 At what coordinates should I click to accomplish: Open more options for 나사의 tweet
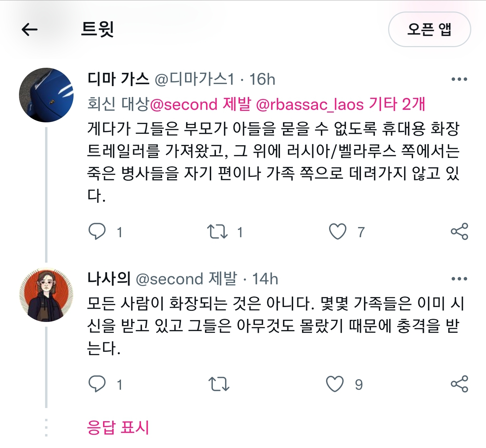click(x=459, y=279)
